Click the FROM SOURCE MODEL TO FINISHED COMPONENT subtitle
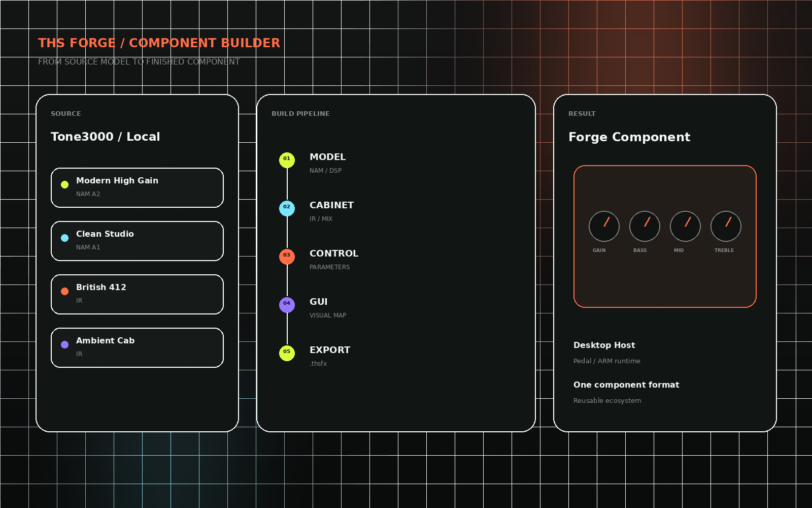The width and height of the screenshot is (812, 508). tap(139, 62)
